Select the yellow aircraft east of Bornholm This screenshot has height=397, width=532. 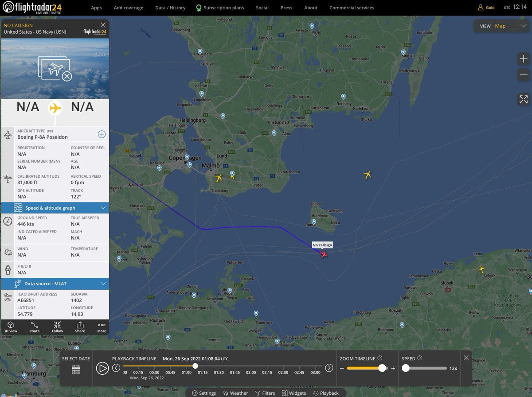368,175
